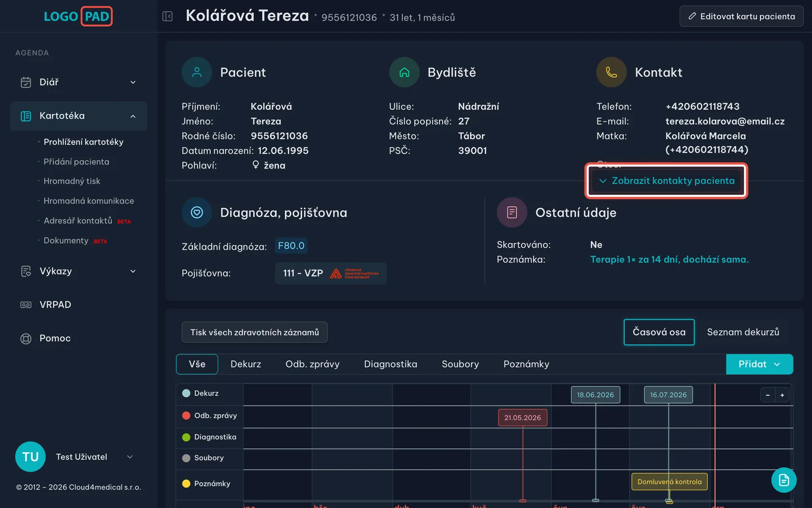
Task: Click the female gender symbol icon
Action: pyautogui.click(x=256, y=165)
